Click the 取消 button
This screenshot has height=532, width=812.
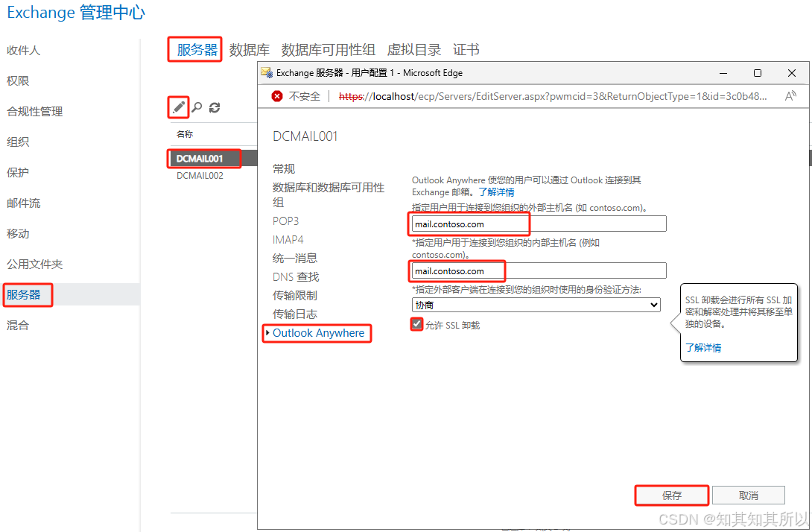click(748, 495)
